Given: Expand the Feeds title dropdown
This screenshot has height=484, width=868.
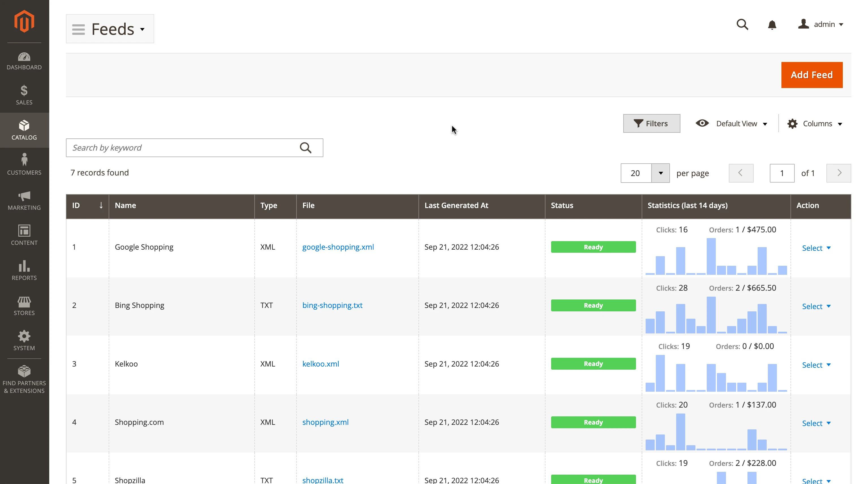Looking at the screenshot, I should [x=143, y=29].
